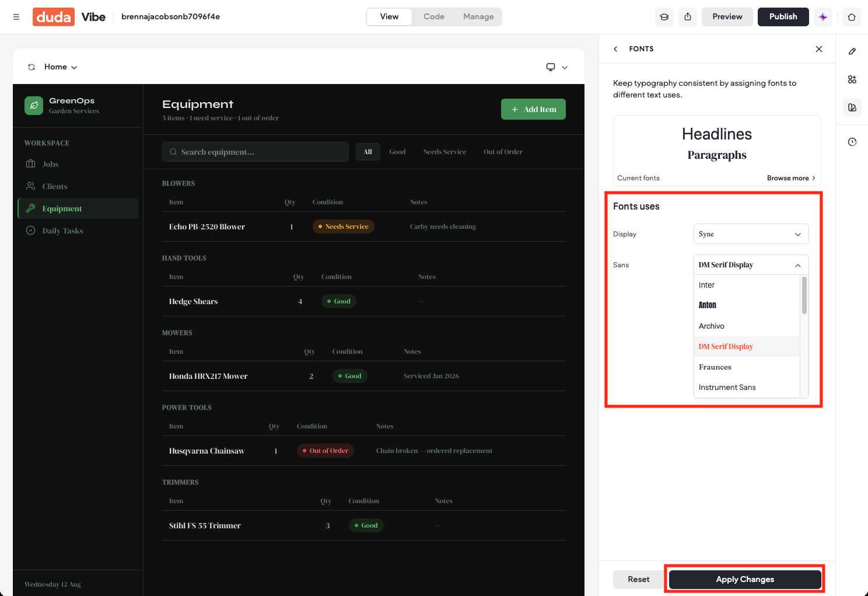868x596 pixels.
Task: Open the Browse more fonts link
Action: tap(791, 178)
